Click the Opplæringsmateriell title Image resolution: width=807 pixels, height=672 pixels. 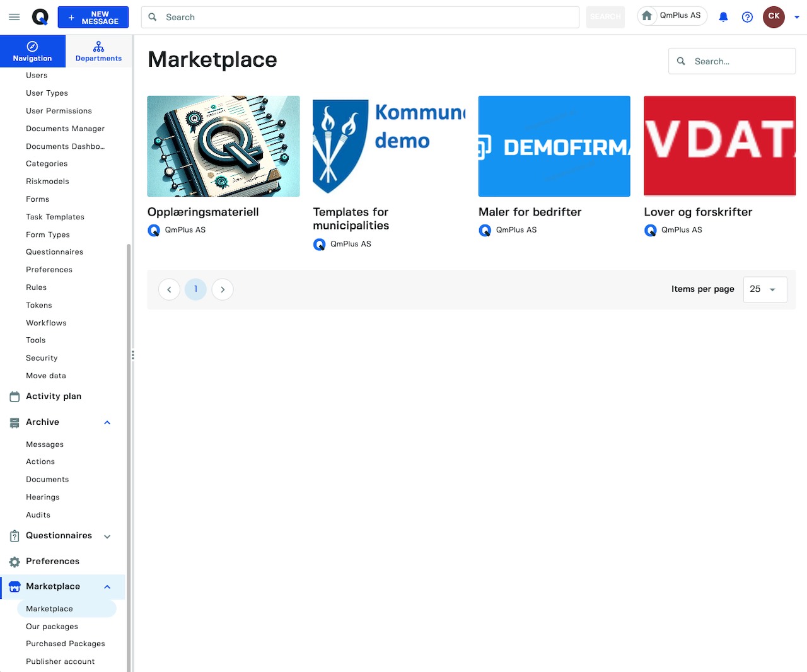pyautogui.click(x=203, y=212)
